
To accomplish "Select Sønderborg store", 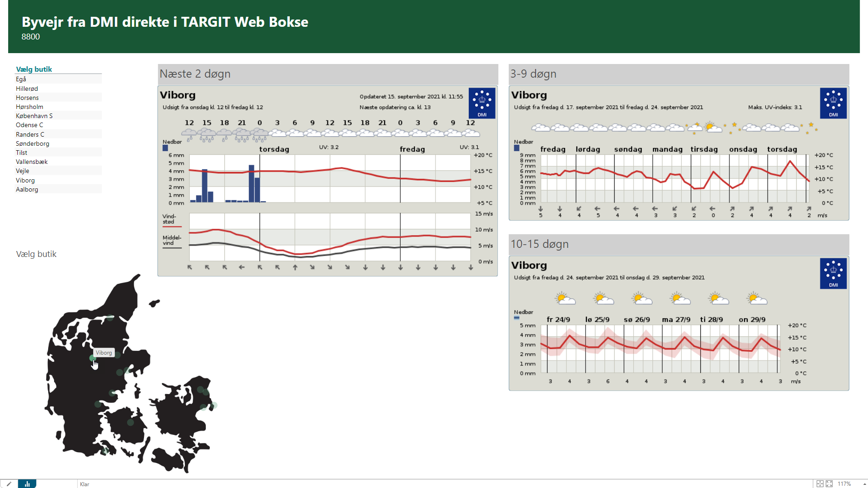I will [x=33, y=143].
